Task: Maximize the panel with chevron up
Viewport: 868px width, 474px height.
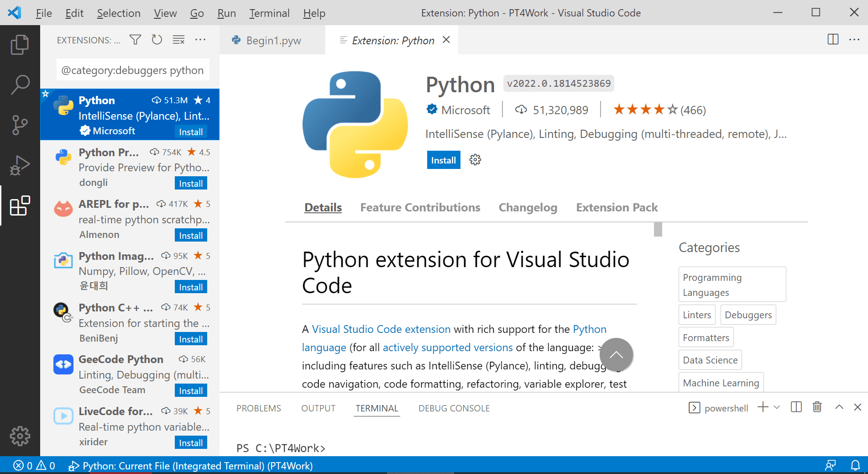Action: coord(839,407)
